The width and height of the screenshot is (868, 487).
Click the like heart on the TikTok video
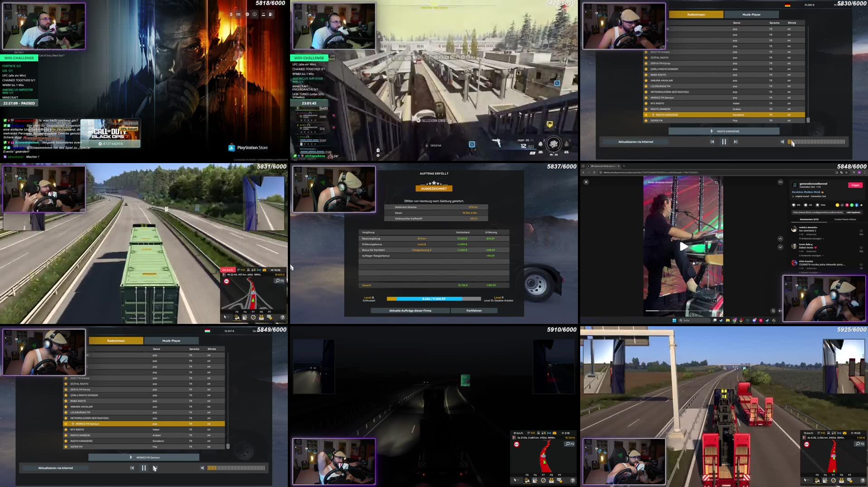point(793,205)
